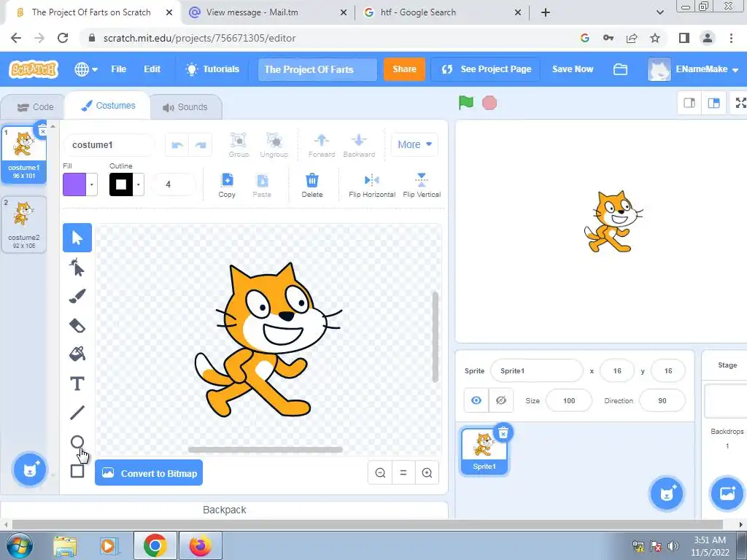Click See Project Page
This screenshot has width=747, height=560.
pyautogui.click(x=485, y=69)
